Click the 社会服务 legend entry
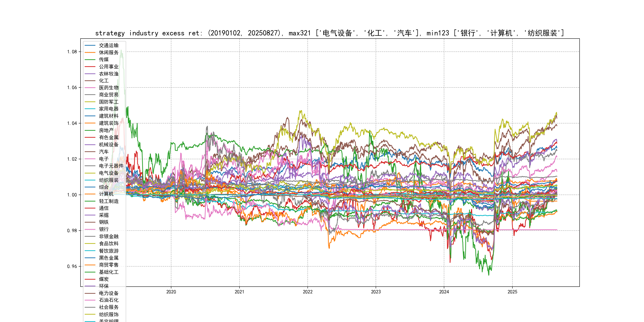 pos(109,307)
